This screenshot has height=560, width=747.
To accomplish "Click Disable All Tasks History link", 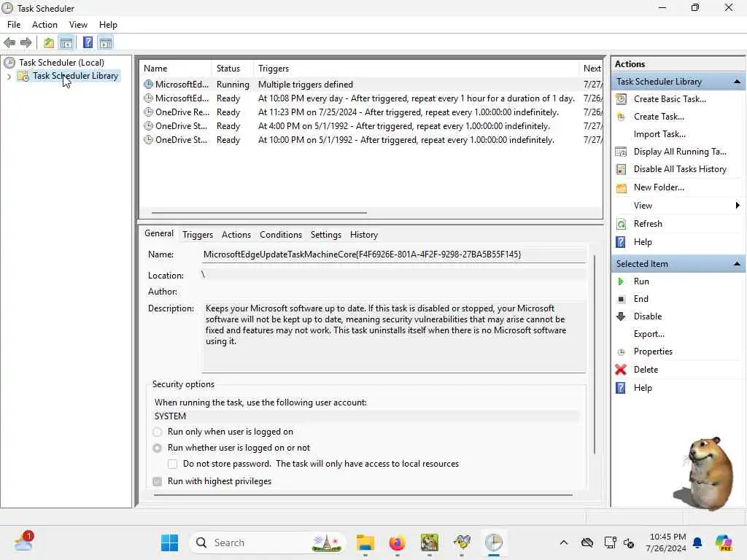I will (x=680, y=169).
